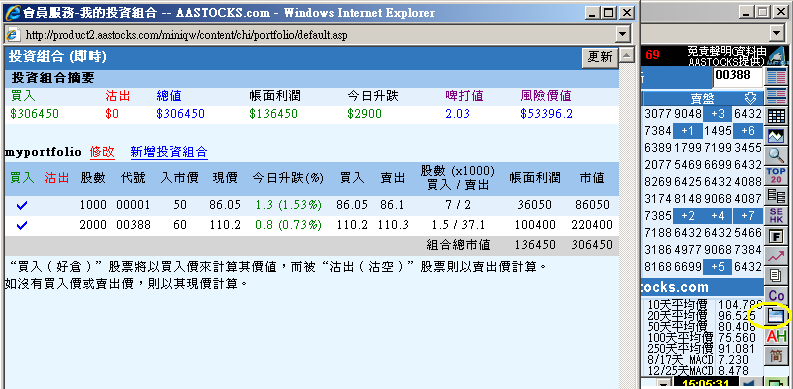The image size is (793, 389).
Task: Open the rising trend line chart icon
Action: [x=775, y=256]
